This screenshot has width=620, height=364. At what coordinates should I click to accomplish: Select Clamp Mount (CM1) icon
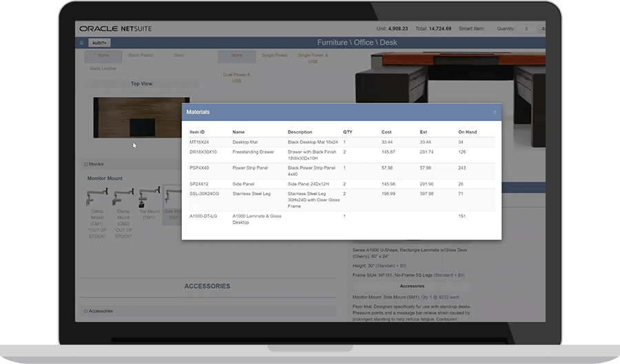pos(97,197)
